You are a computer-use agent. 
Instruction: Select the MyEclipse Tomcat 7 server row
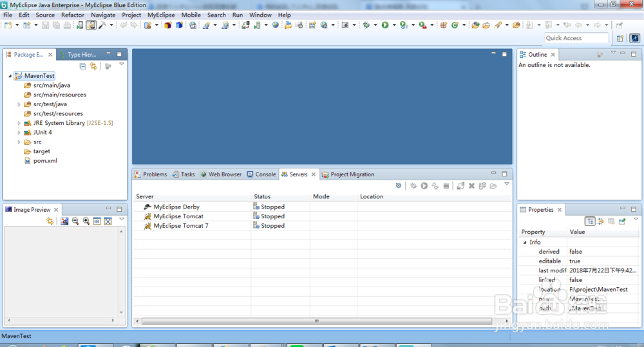(322, 226)
